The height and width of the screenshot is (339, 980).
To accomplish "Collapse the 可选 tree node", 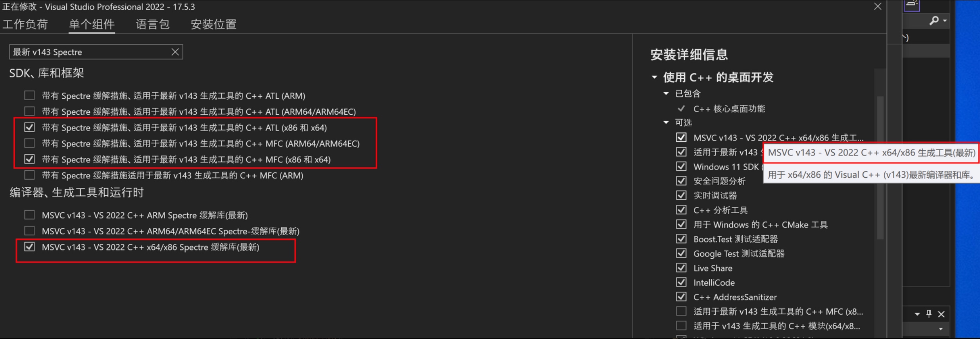I will pos(666,123).
